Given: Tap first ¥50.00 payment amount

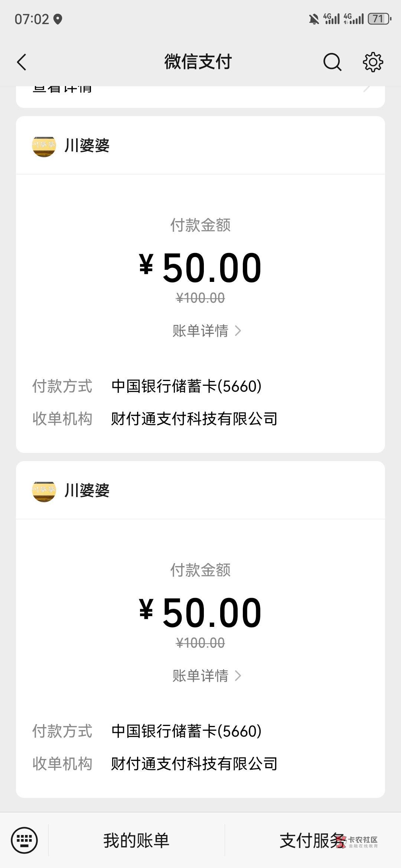Looking at the screenshot, I should pyautogui.click(x=200, y=268).
